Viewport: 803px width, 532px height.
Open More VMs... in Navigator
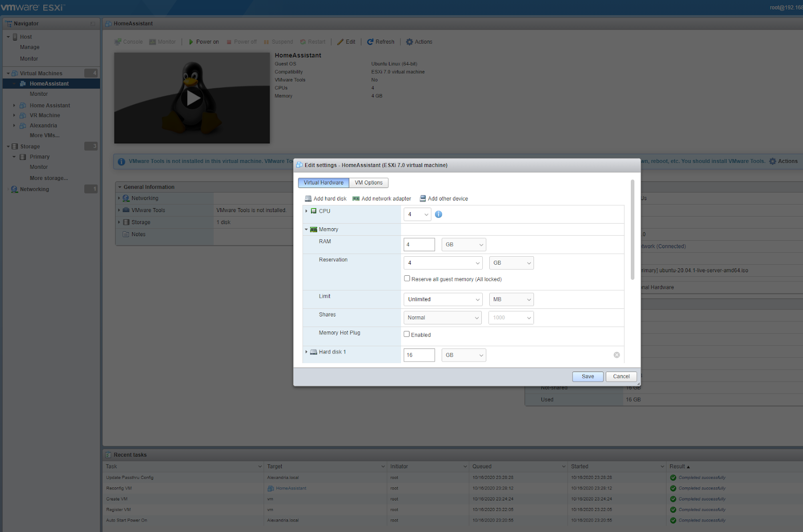45,135
